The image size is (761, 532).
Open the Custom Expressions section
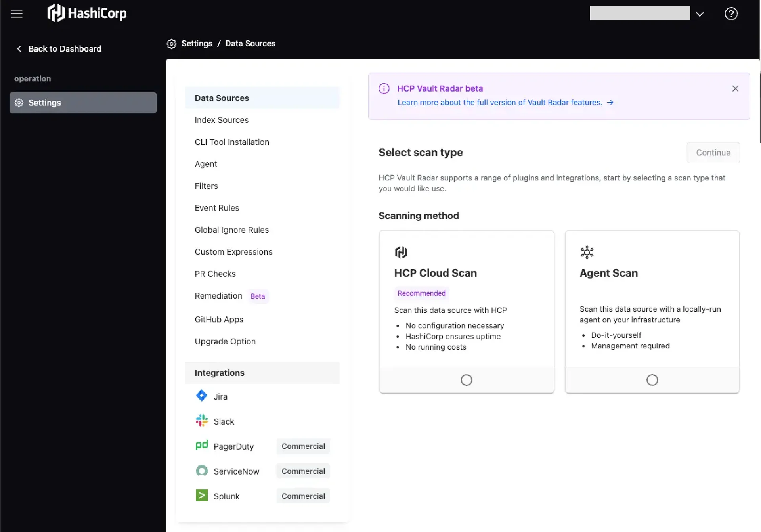pos(233,252)
